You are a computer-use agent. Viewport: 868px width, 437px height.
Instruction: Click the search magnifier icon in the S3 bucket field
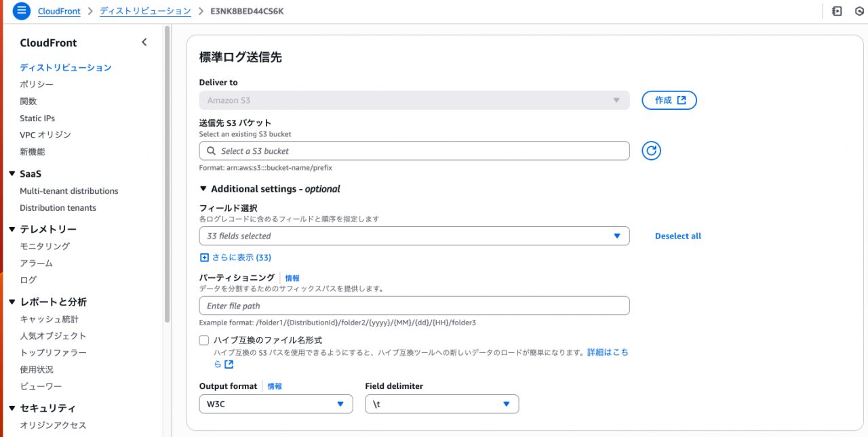212,151
